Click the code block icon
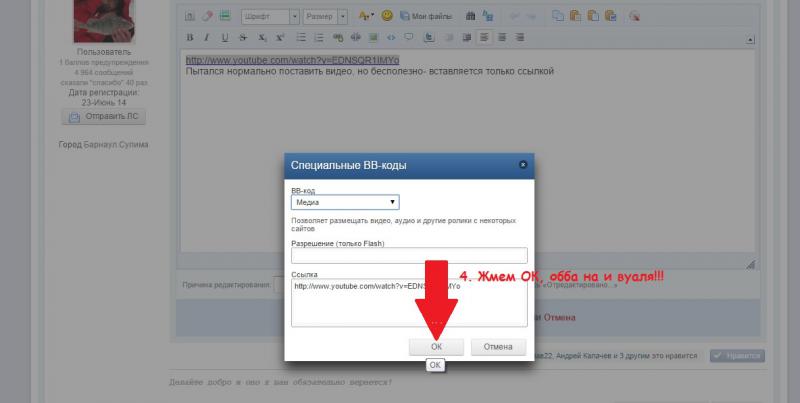Screen dimensions: 800x403 pyautogui.click(x=391, y=37)
